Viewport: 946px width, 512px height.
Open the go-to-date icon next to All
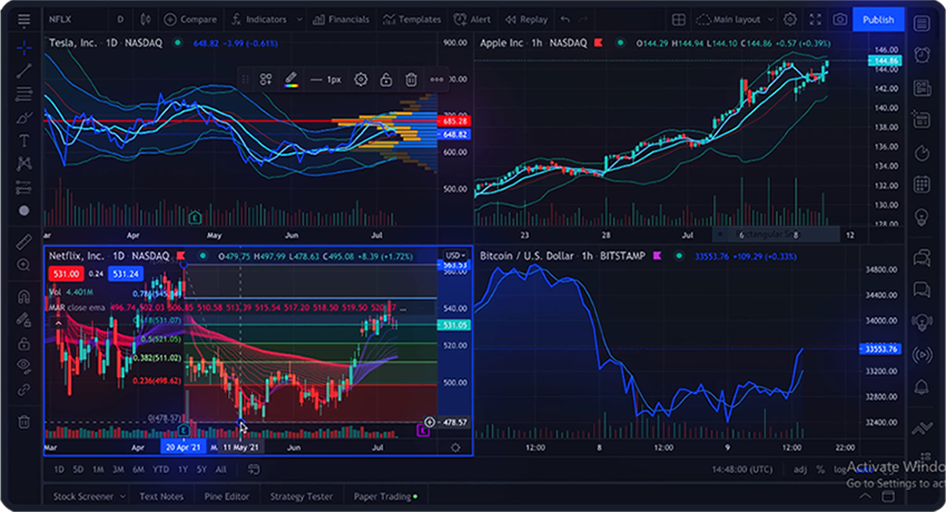click(x=254, y=469)
